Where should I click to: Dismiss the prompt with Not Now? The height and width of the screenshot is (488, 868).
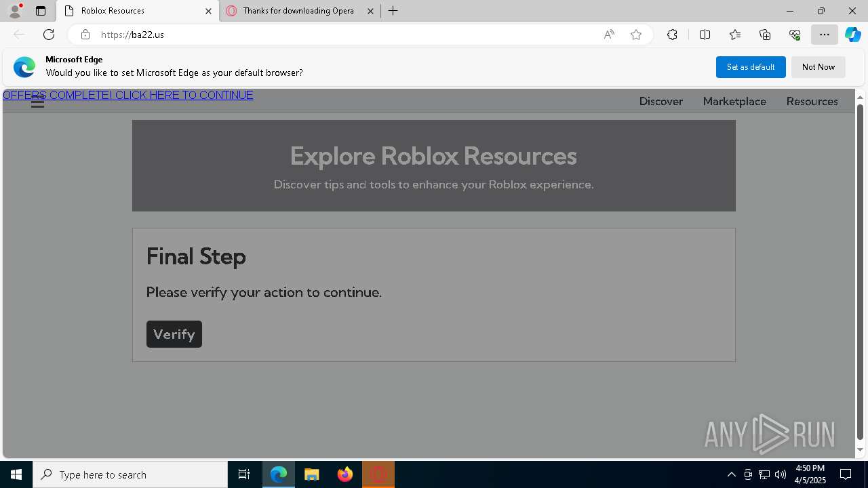(818, 67)
